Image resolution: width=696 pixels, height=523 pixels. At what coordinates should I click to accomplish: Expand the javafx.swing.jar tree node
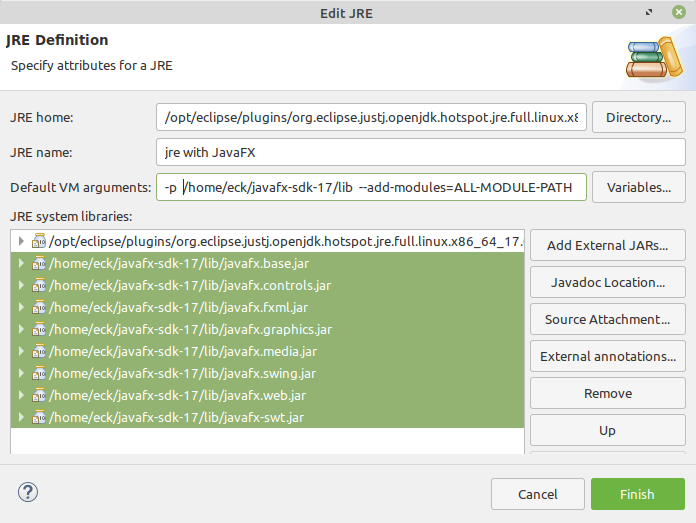[21, 373]
